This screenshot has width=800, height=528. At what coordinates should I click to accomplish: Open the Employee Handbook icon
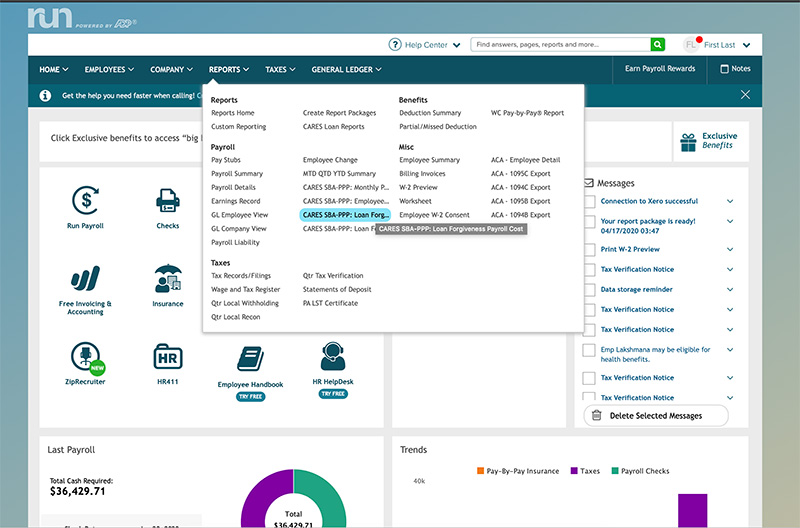coord(251,359)
